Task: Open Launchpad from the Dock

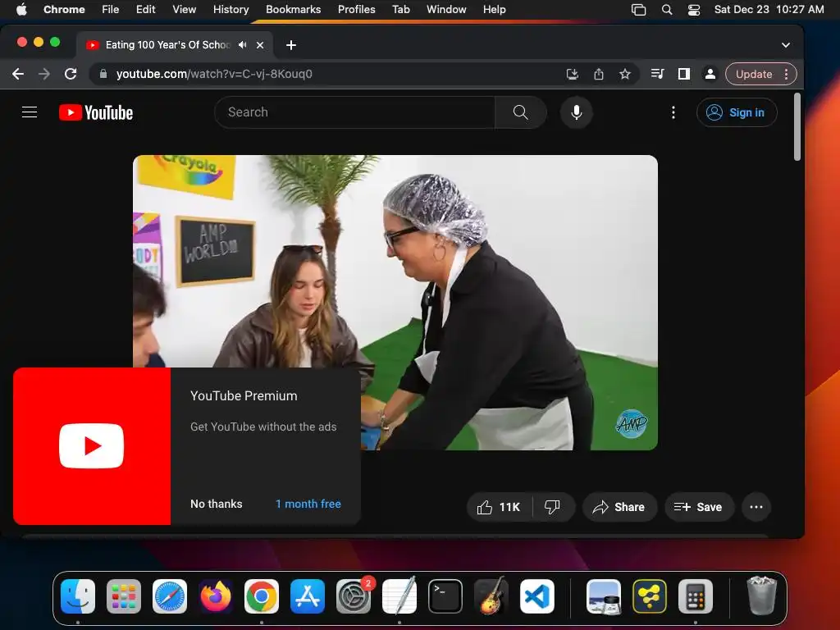Action: (x=124, y=596)
